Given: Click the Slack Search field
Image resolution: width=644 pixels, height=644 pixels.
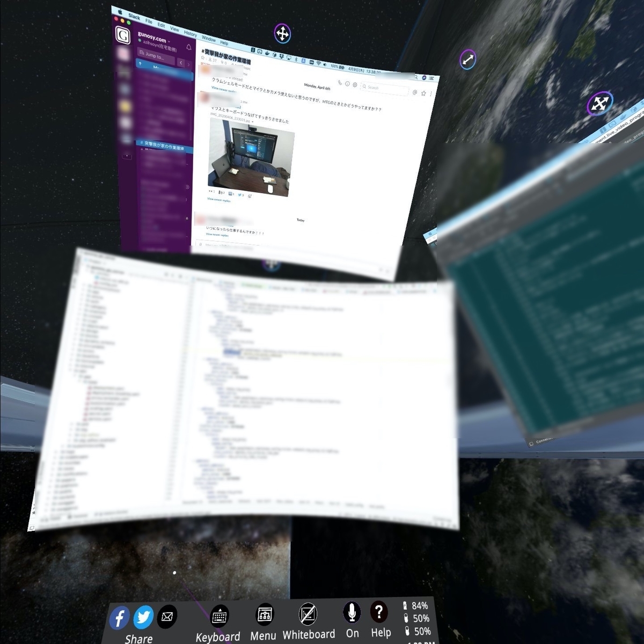Looking at the screenshot, I should (384, 89).
